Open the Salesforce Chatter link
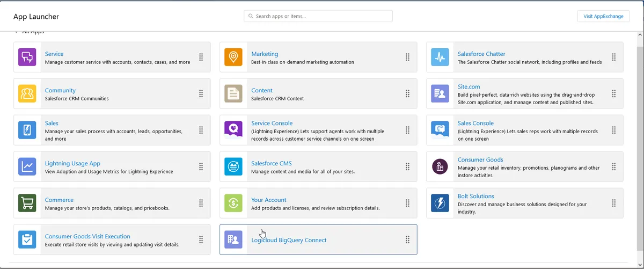The height and width of the screenshot is (269, 644). pos(481,54)
